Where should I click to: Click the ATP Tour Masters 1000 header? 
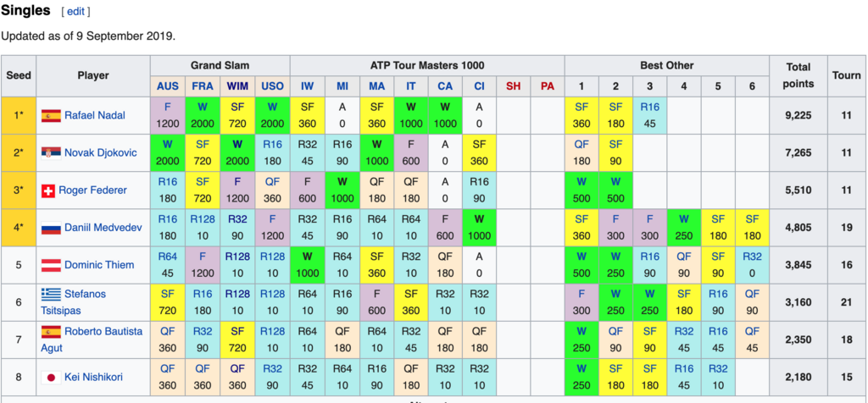coord(427,65)
